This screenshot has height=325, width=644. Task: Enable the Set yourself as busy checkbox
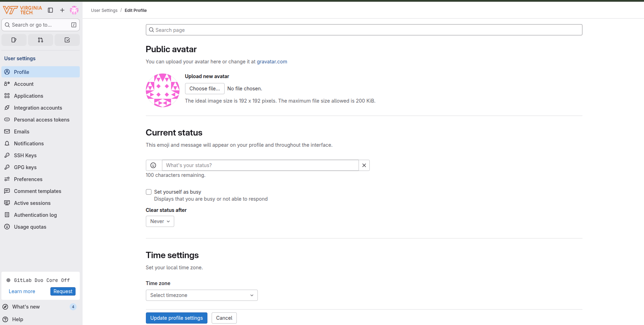pyautogui.click(x=149, y=192)
